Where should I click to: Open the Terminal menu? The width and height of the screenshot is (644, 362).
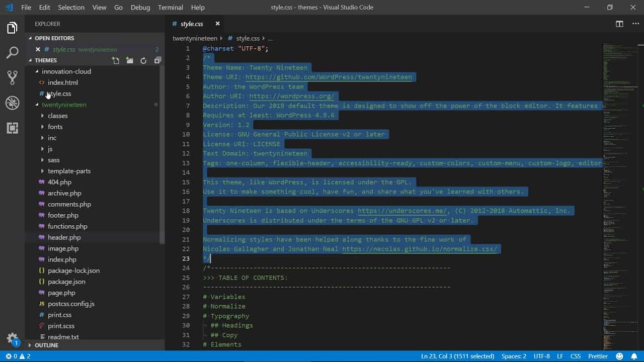pos(171,8)
